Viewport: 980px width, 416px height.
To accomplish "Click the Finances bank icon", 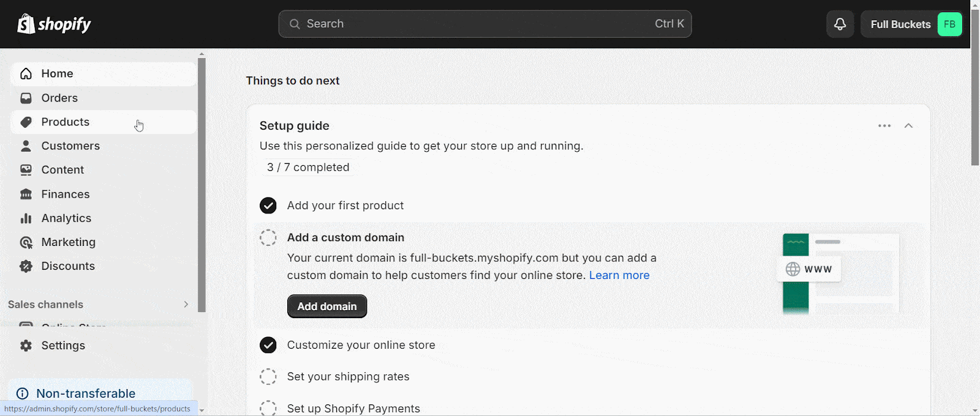I will point(26,194).
